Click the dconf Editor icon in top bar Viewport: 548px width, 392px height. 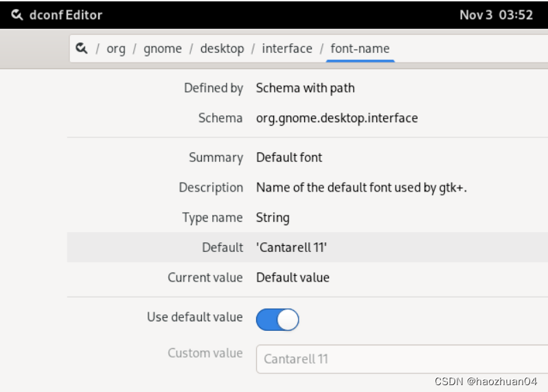pyautogui.click(x=16, y=14)
